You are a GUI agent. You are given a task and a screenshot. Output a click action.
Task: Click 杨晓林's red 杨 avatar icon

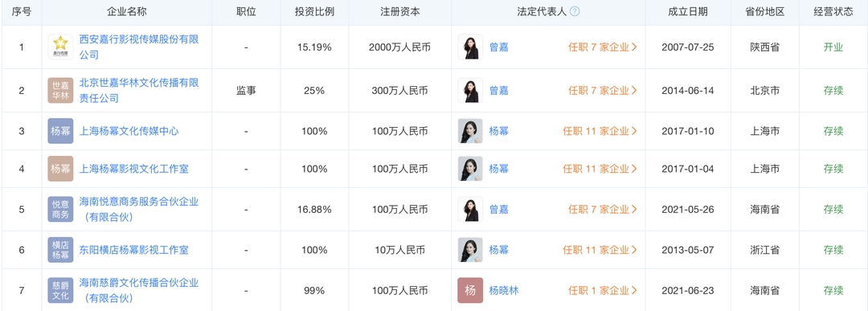coord(470,291)
